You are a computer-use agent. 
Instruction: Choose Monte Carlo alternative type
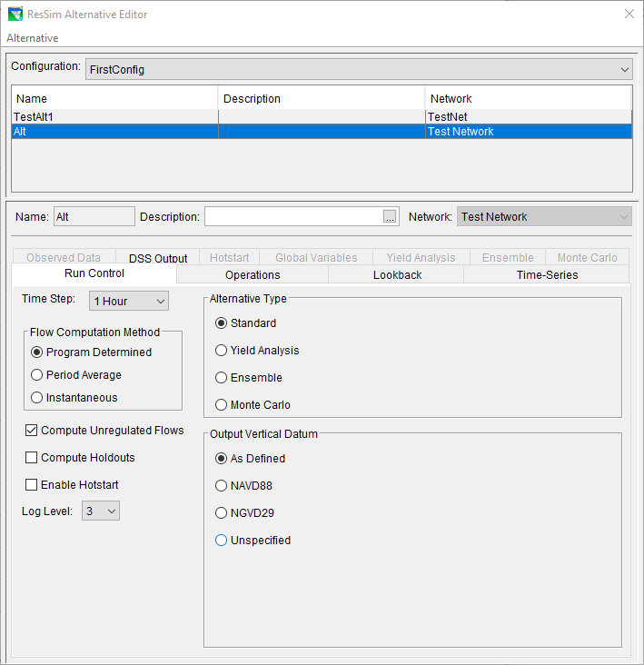tap(222, 405)
